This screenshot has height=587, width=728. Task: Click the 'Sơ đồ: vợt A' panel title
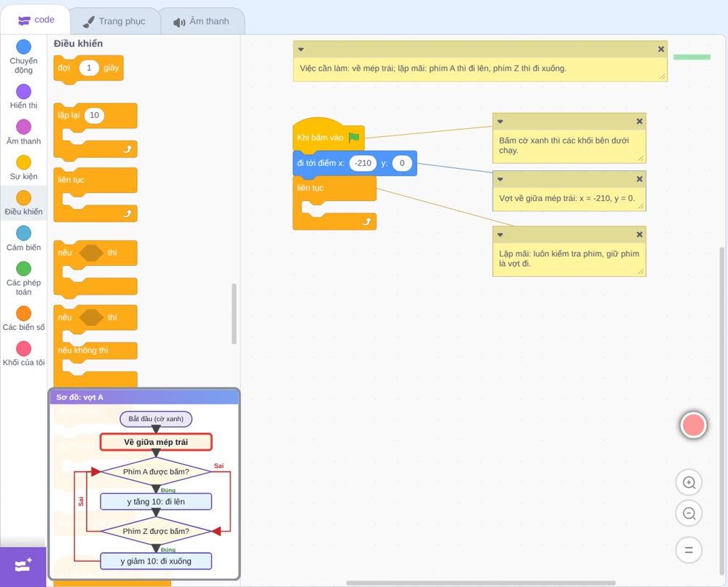point(80,398)
